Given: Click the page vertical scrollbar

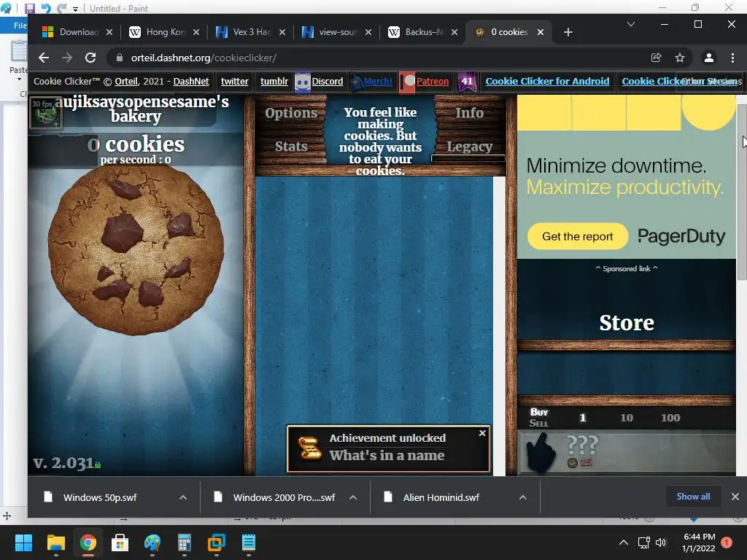Looking at the screenshot, I should tap(742, 192).
